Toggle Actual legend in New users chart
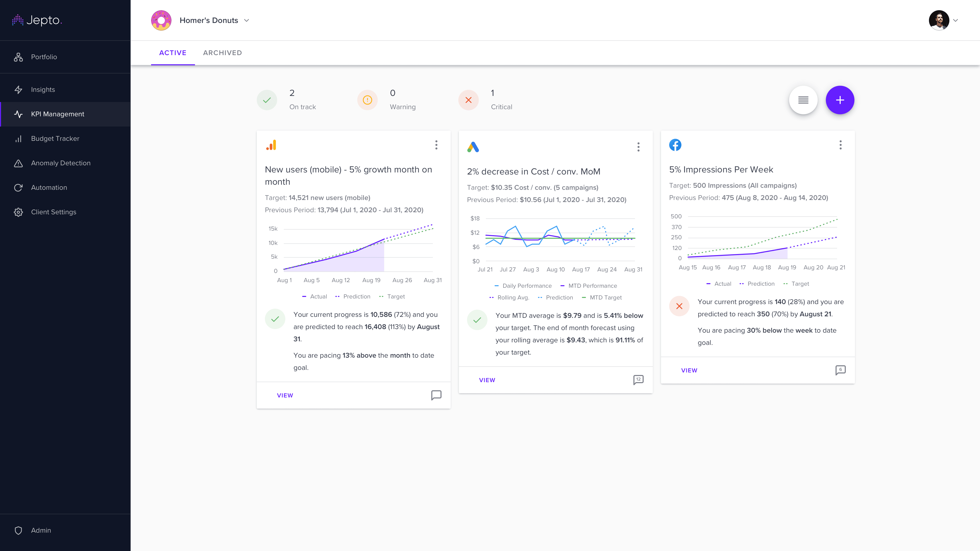Screen dimensions: 980x551 click(x=314, y=297)
